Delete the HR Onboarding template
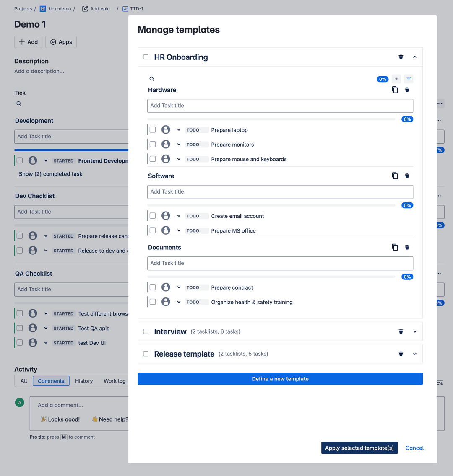 pos(401,57)
